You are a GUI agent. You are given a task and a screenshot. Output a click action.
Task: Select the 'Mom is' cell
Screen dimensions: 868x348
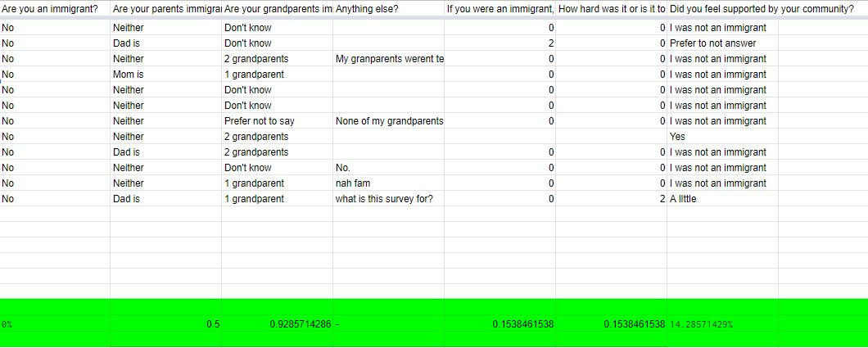tap(165, 75)
